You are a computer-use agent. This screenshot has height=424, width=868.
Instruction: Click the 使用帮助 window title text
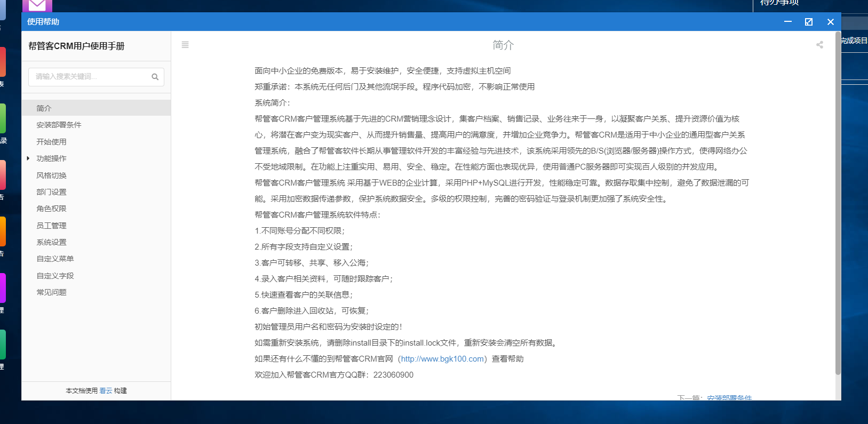point(43,22)
